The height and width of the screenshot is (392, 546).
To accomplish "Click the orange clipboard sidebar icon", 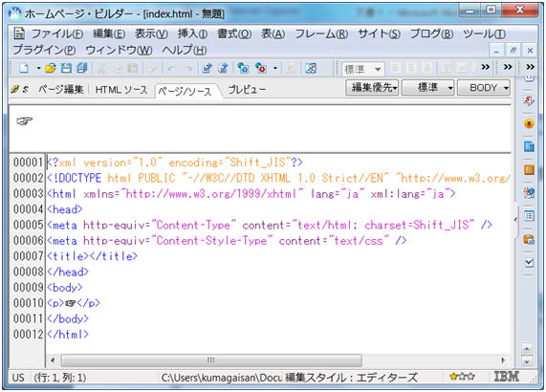I will 529,239.
